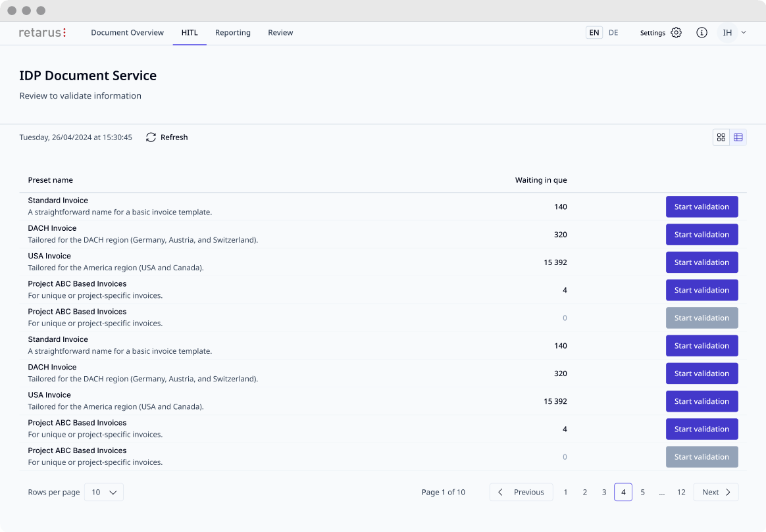Click the retarus logo
This screenshot has height=532, width=766.
pos(42,33)
